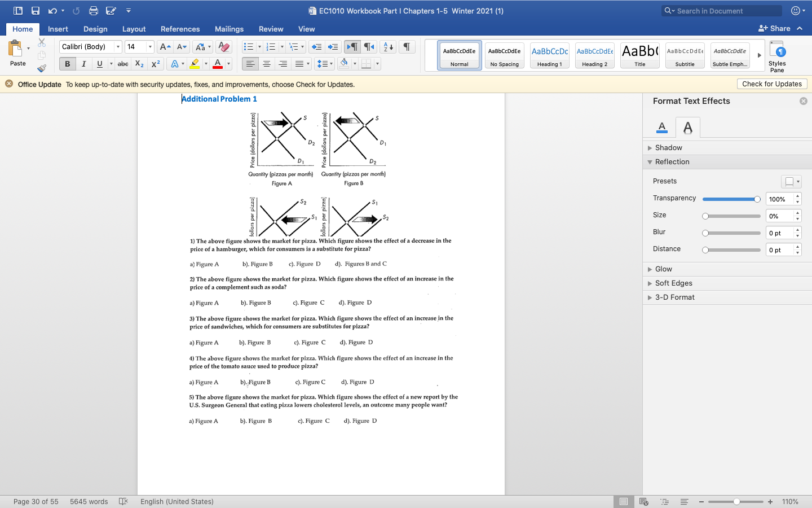The width and height of the screenshot is (812, 508).
Task: Click Search in Document field
Action: pyautogui.click(x=722, y=11)
